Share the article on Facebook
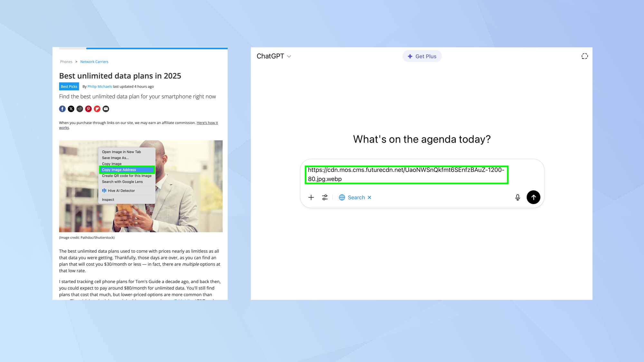This screenshot has height=362, width=644. (x=62, y=109)
